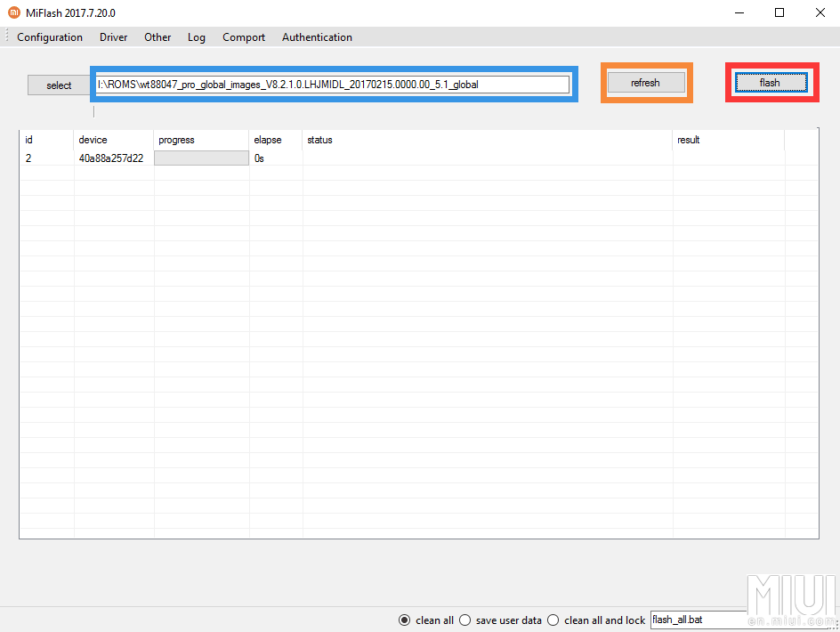Open the Other menu
840x632 pixels.
[157, 37]
